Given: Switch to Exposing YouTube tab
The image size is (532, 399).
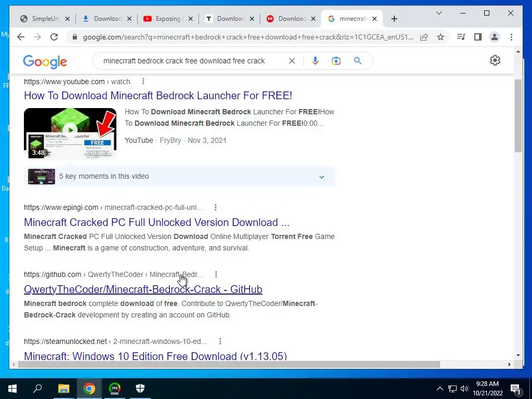Looking at the screenshot, I should click(168, 19).
